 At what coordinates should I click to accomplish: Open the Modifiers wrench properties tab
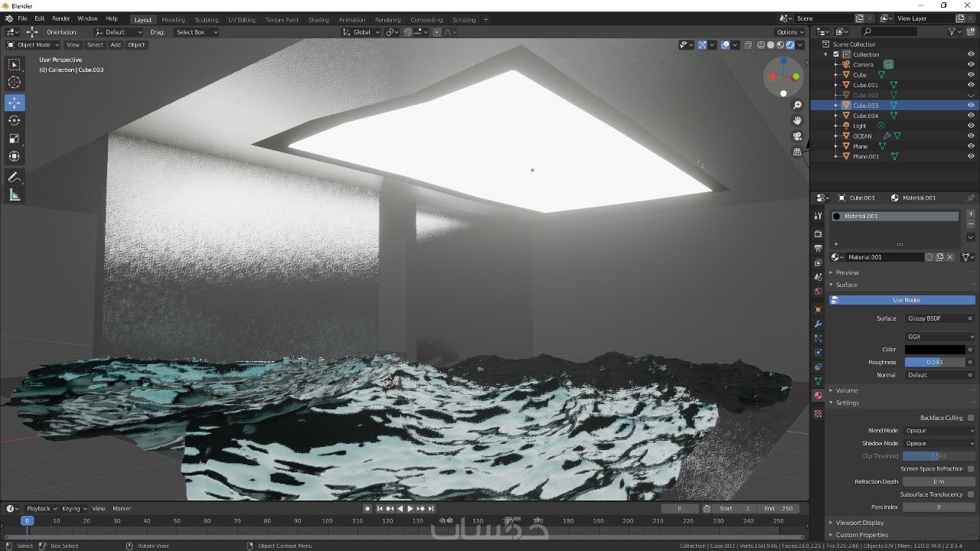coord(818,324)
